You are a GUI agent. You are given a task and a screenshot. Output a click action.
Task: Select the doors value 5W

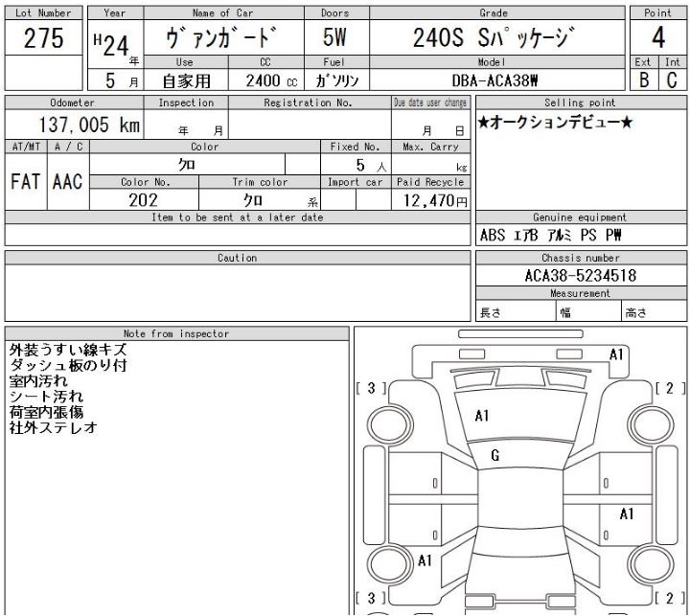pyautogui.click(x=334, y=37)
